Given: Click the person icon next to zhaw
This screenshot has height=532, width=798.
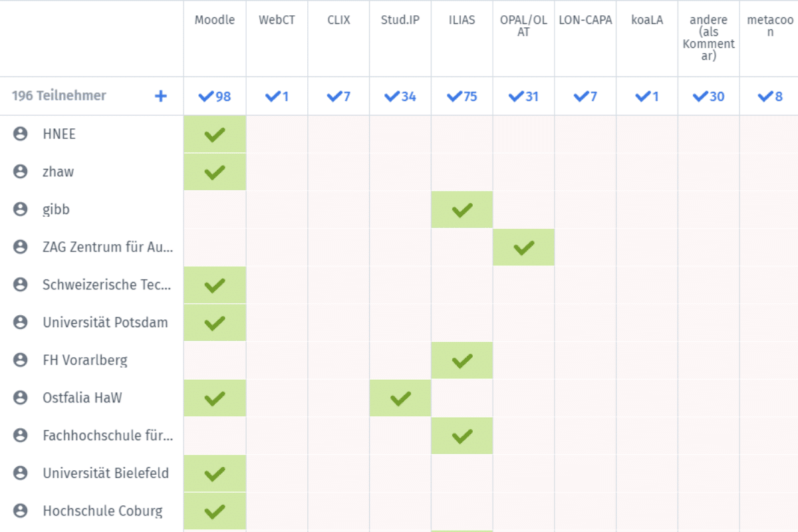Looking at the screenshot, I should click(21, 172).
